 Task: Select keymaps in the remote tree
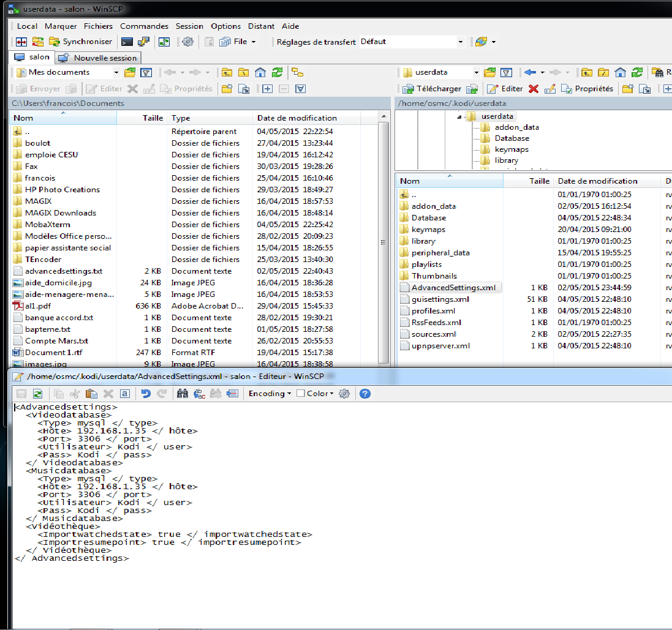[512, 149]
